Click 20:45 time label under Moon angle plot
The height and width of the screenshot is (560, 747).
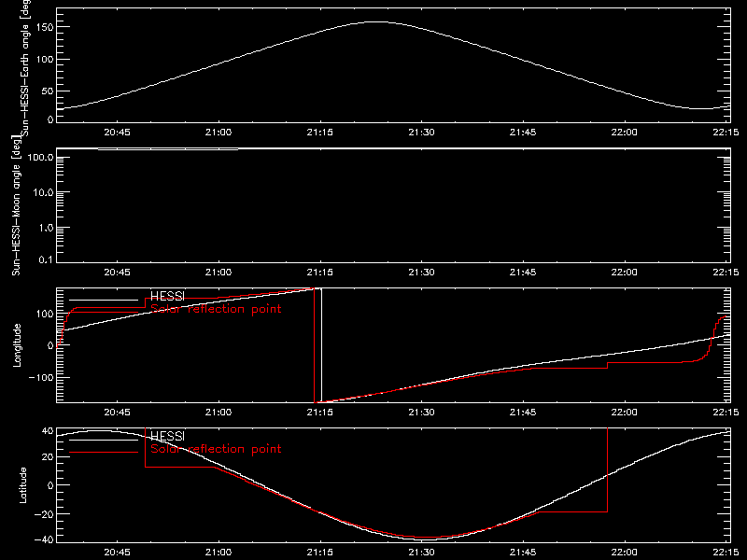[118, 272]
